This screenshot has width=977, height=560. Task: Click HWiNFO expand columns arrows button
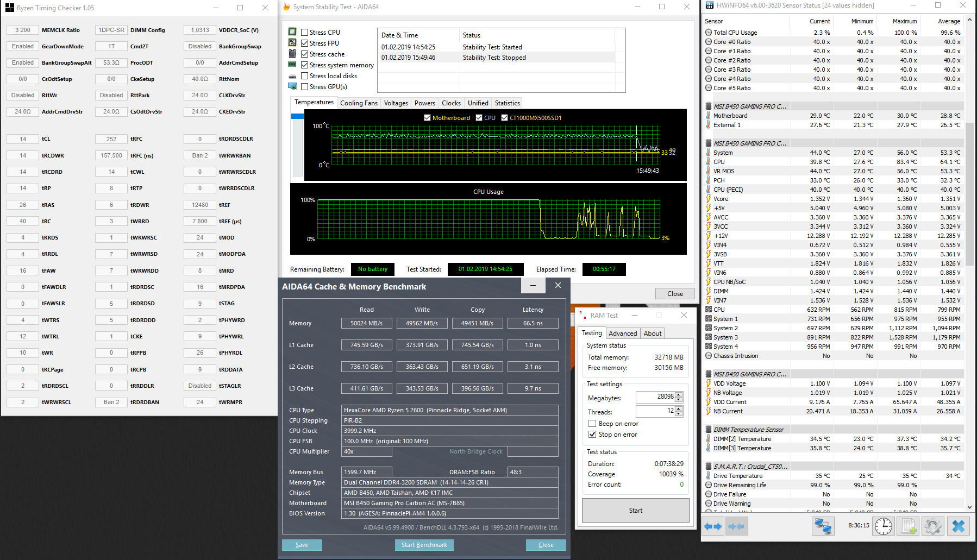[x=713, y=526]
